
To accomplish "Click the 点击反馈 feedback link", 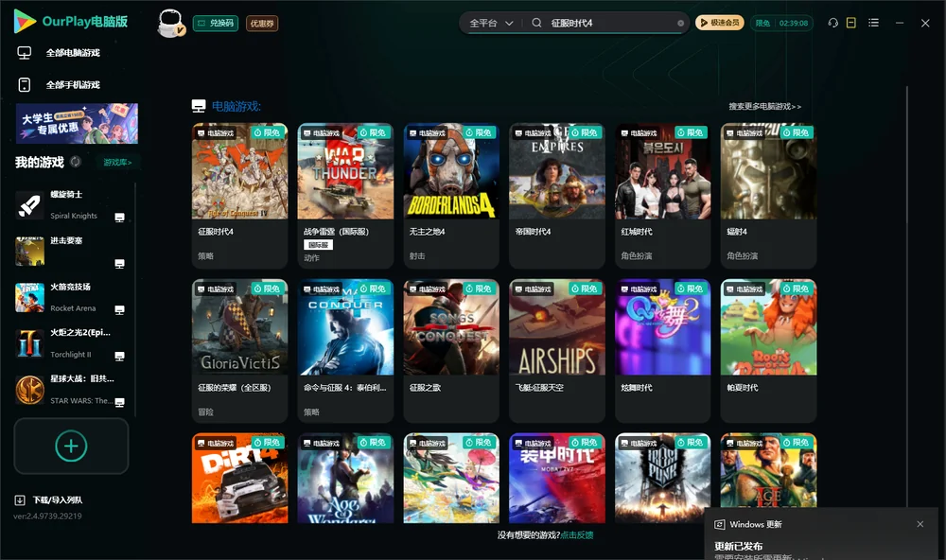I will click(x=577, y=535).
